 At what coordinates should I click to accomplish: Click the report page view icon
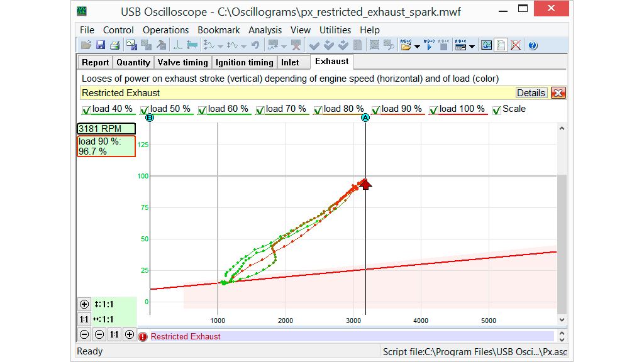[501, 45]
